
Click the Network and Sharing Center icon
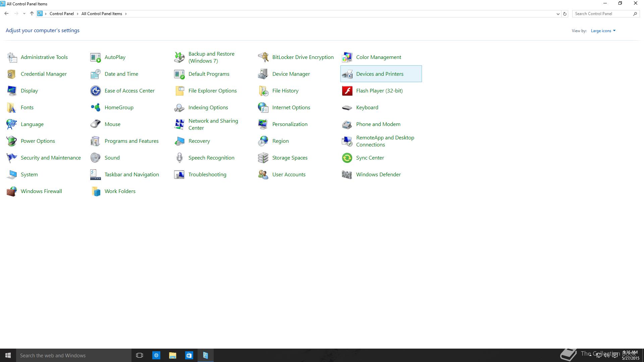(x=179, y=124)
